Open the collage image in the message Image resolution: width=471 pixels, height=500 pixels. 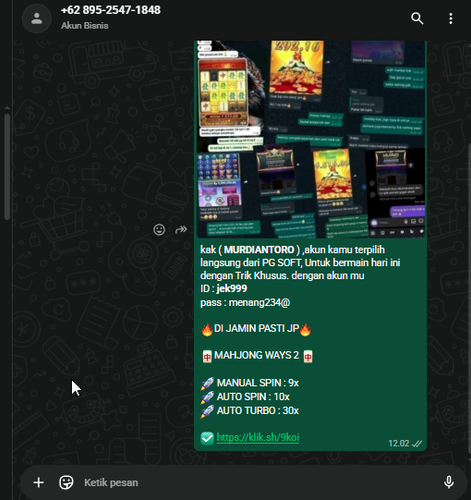tap(311, 139)
